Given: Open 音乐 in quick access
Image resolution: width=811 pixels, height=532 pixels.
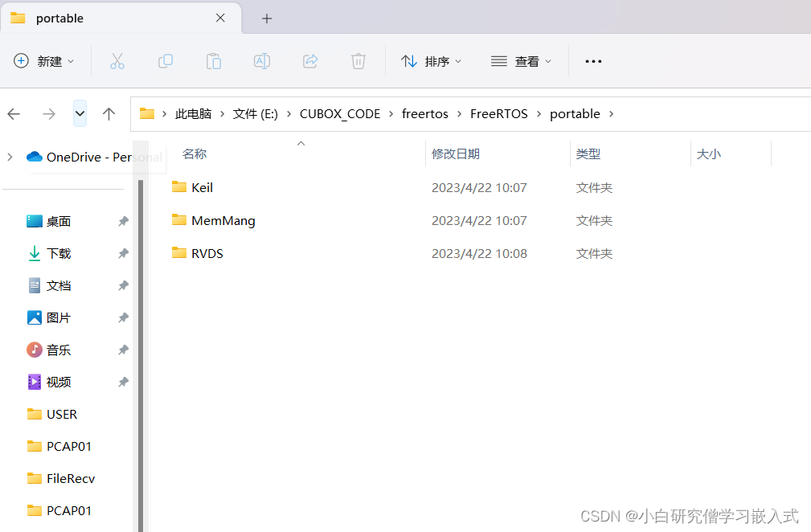Looking at the screenshot, I should [58, 350].
